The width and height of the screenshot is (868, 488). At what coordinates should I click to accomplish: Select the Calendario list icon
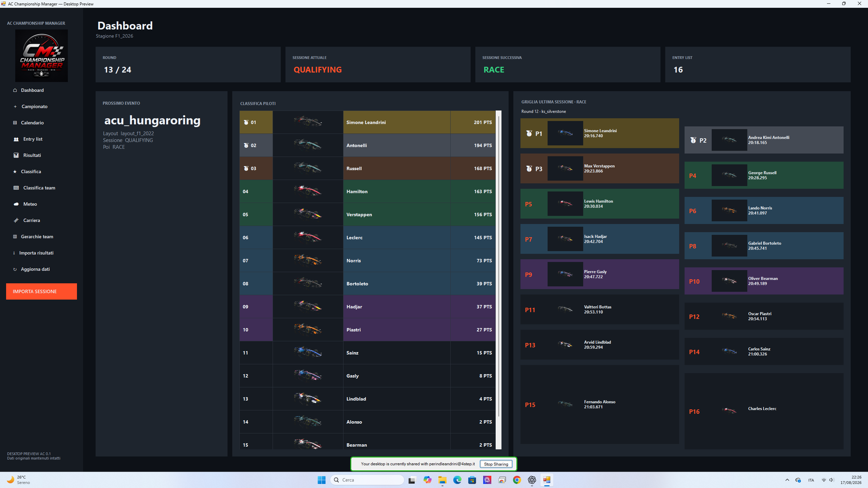point(15,123)
